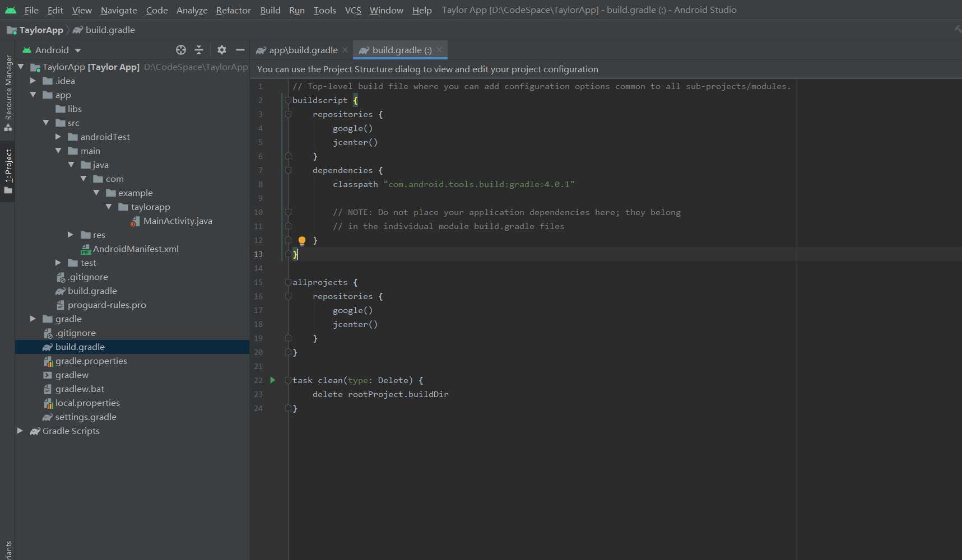Open the VCS menu
Viewport: 962px width, 560px height.
[x=353, y=10]
